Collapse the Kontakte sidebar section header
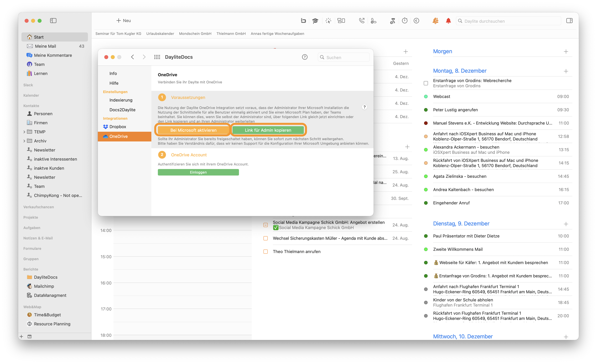The image size is (597, 364). tap(31, 106)
